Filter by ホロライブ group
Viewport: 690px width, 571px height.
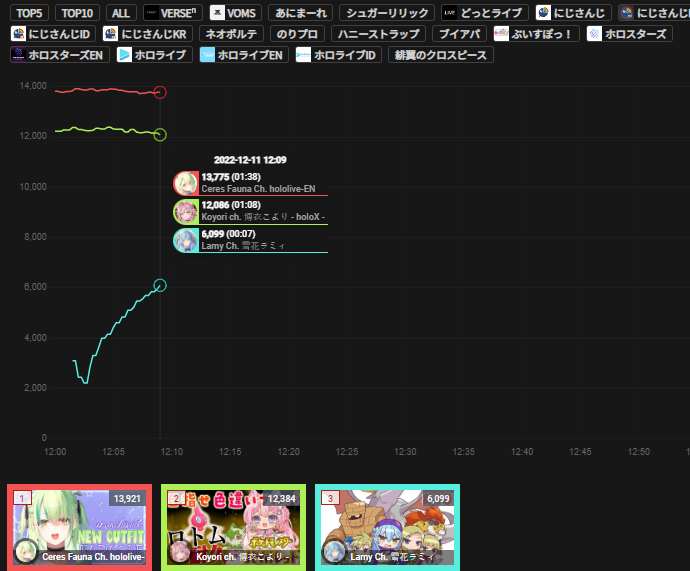point(154,55)
